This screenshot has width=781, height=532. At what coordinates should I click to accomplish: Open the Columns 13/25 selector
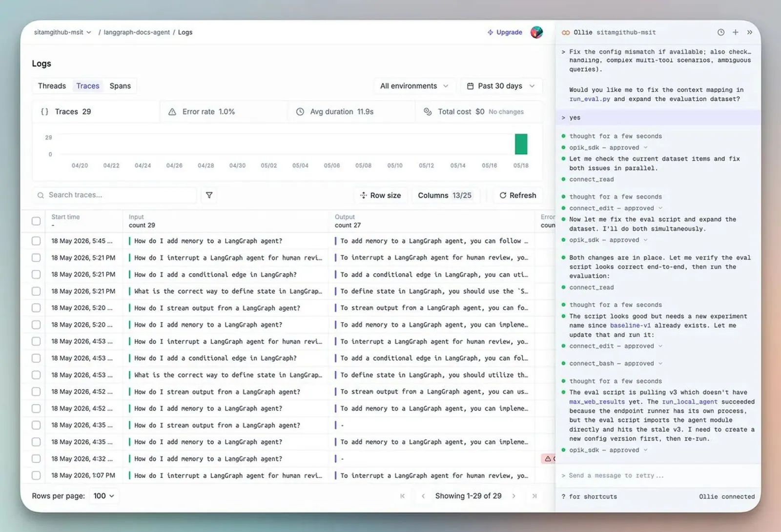tap(445, 195)
